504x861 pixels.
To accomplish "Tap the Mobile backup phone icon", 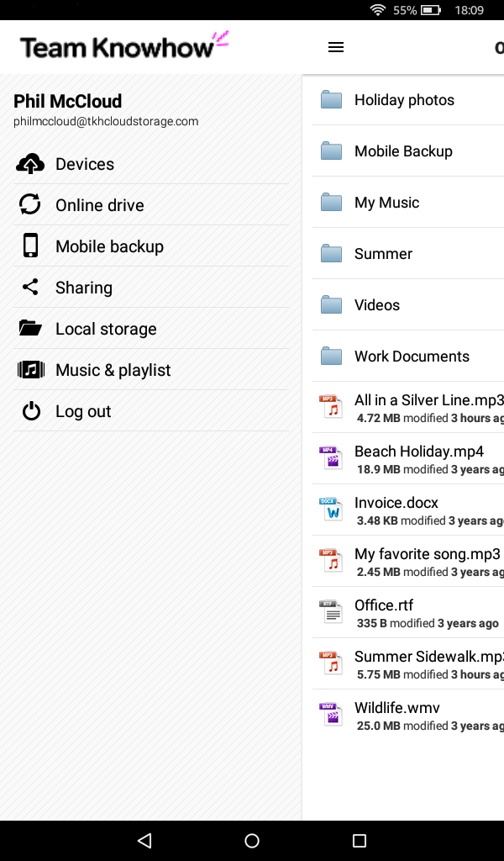I will (31, 246).
